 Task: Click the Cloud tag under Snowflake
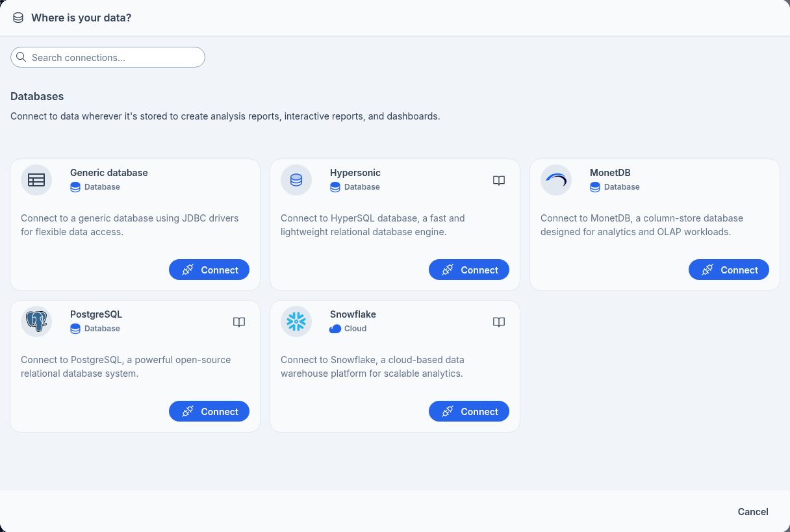click(349, 329)
